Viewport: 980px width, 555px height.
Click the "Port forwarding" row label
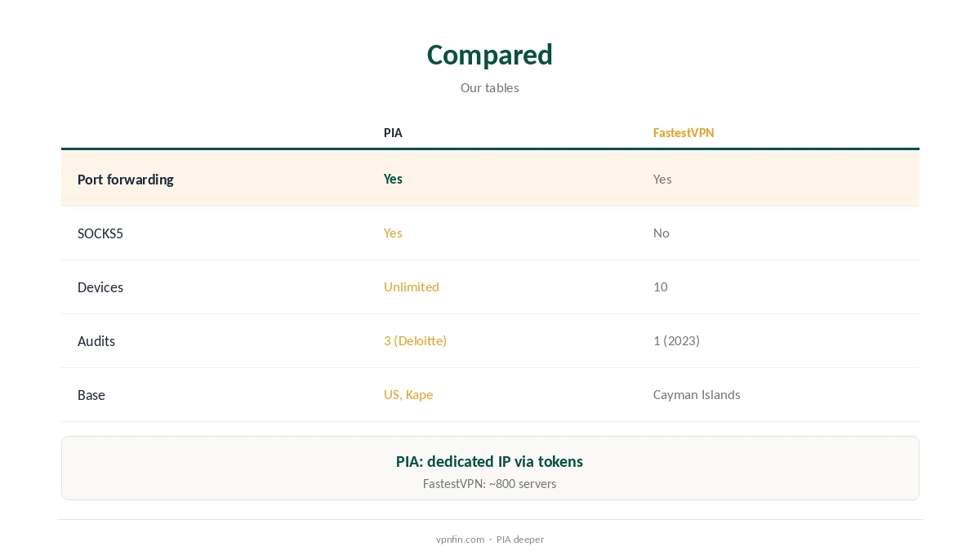pos(126,180)
